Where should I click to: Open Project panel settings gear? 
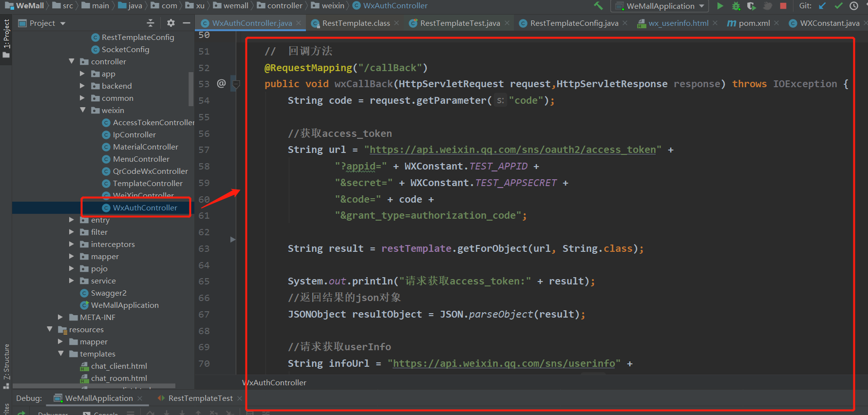(x=170, y=23)
